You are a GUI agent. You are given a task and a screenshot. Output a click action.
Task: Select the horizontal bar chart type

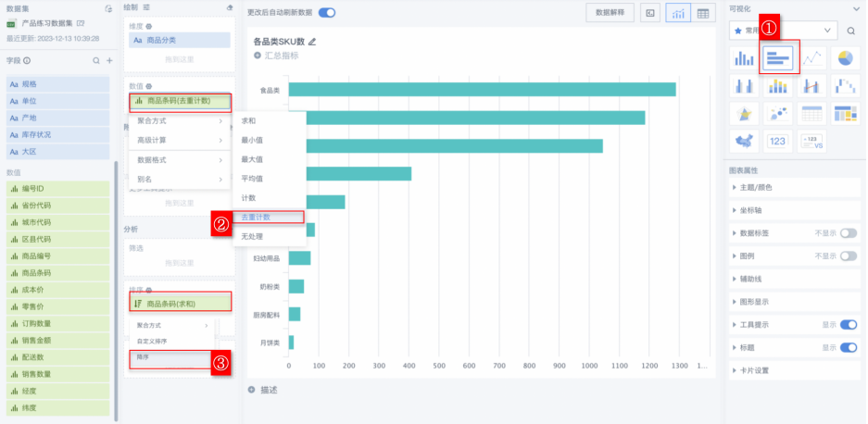coord(779,58)
